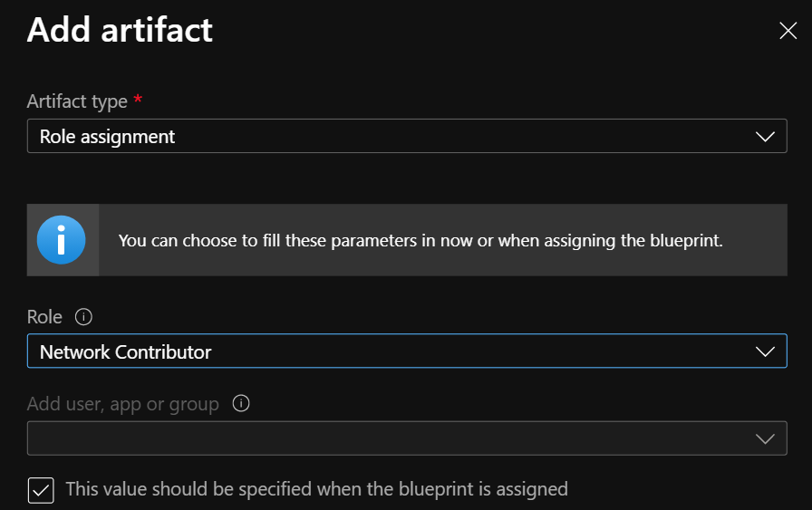Expand the Artifact type dropdown chevron
This screenshot has height=510, width=812.
pos(765,137)
